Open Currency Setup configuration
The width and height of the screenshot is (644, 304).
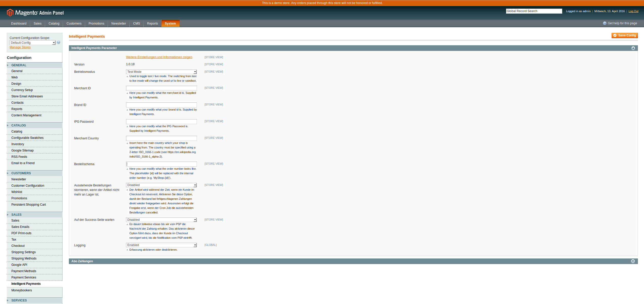pyautogui.click(x=34, y=90)
